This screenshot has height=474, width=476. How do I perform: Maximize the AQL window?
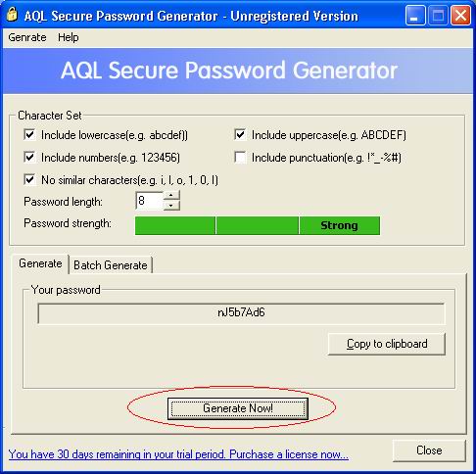[438, 16]
